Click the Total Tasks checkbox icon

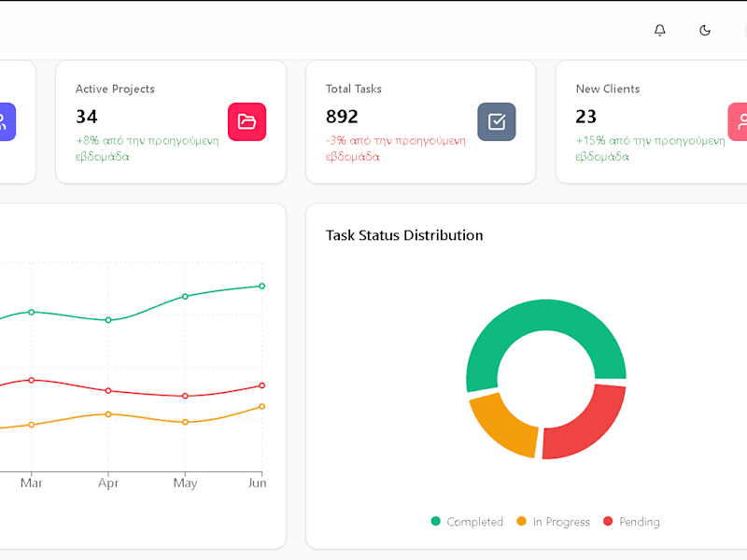[x=497, y=121]
